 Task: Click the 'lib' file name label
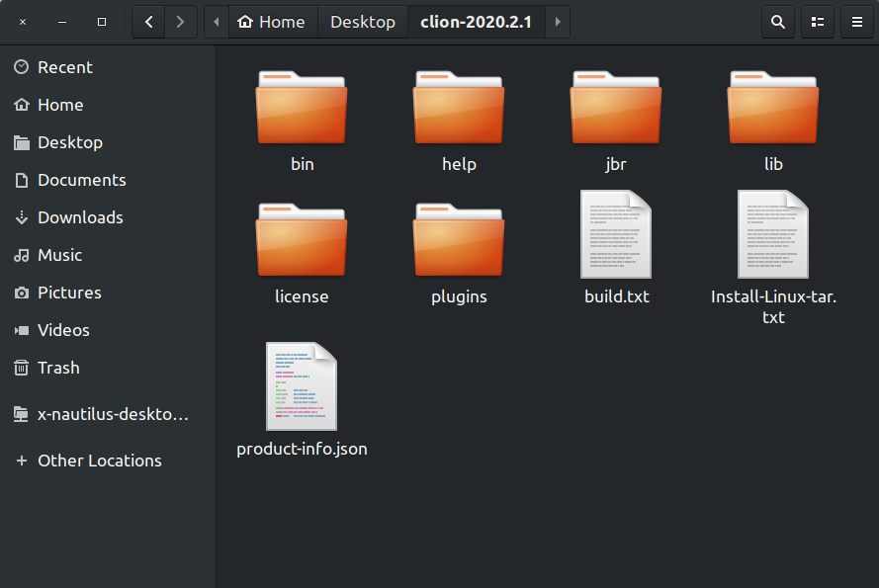click(773, 164)
